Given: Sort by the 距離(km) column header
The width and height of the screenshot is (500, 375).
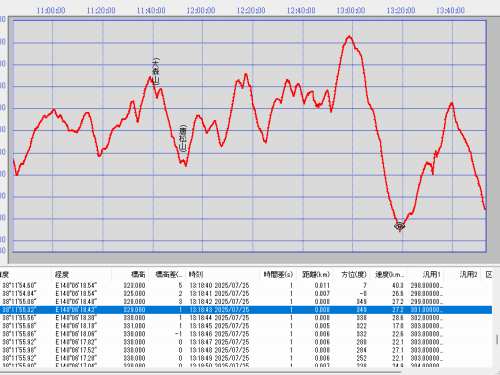Looking at the screenshot, I should 316,275.
